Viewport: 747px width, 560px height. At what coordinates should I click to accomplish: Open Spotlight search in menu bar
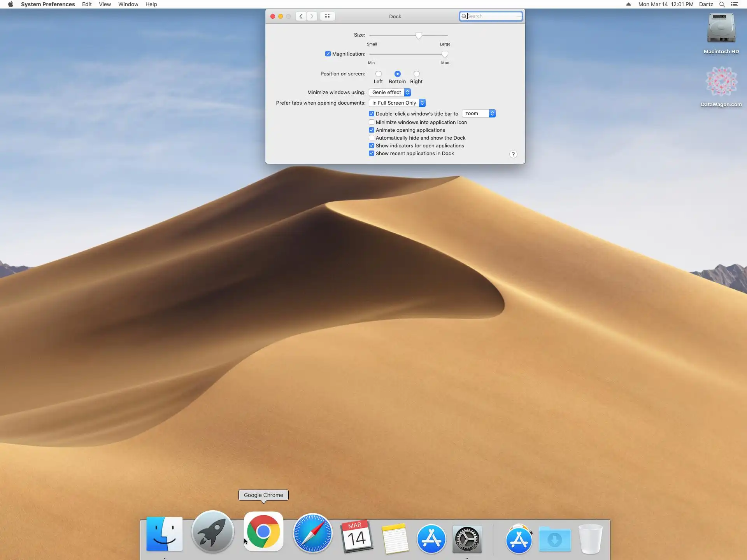722,4
